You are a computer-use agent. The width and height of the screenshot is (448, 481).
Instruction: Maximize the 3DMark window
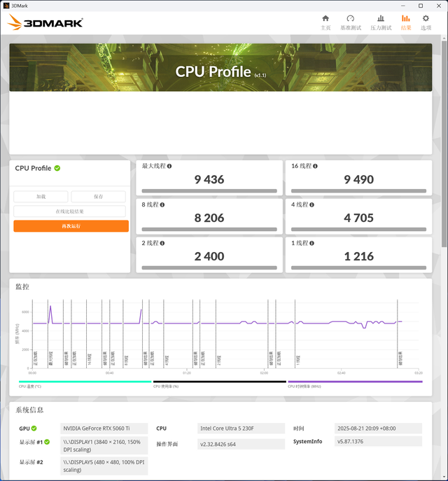(421, 6)
